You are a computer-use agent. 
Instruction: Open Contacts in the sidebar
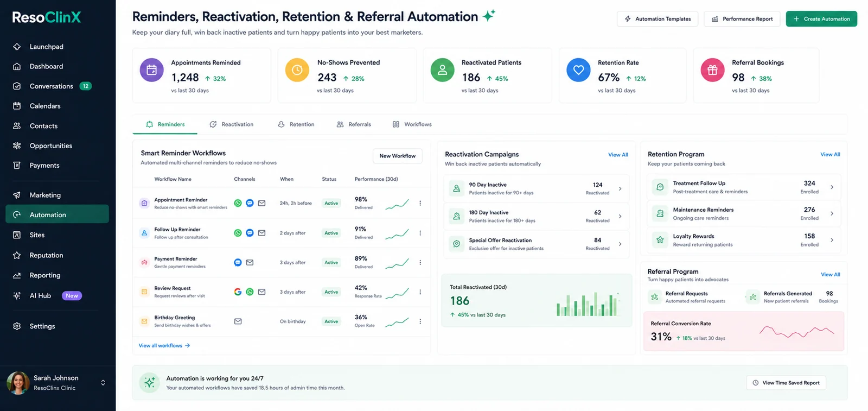pyautogui.click(x=57, y=126)
